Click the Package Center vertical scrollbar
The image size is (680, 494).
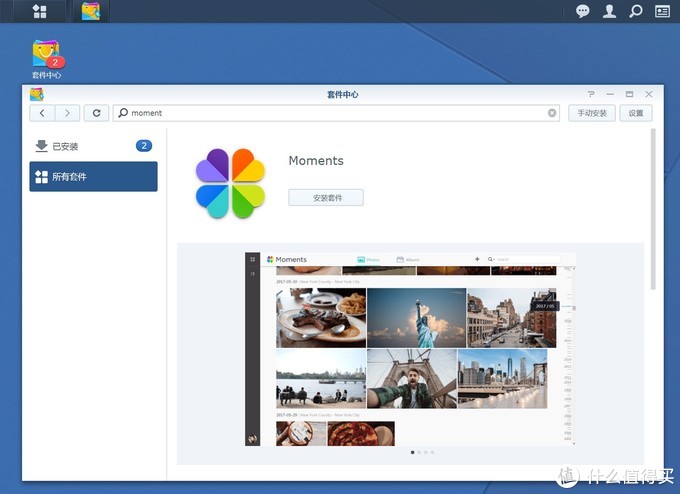[653, 209]
